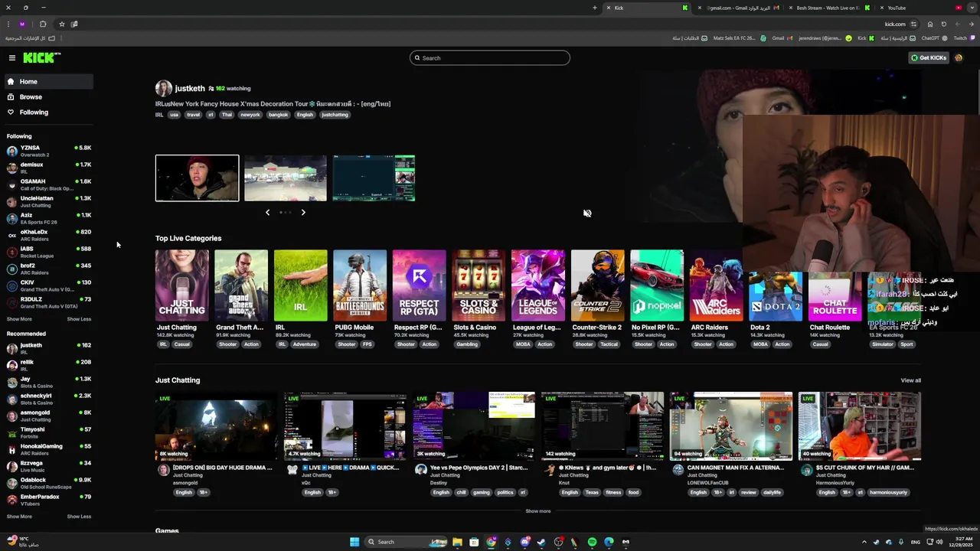The height and width of the screenshot is (551, 980).
Task: Click browser home icon
Action: 930,24
